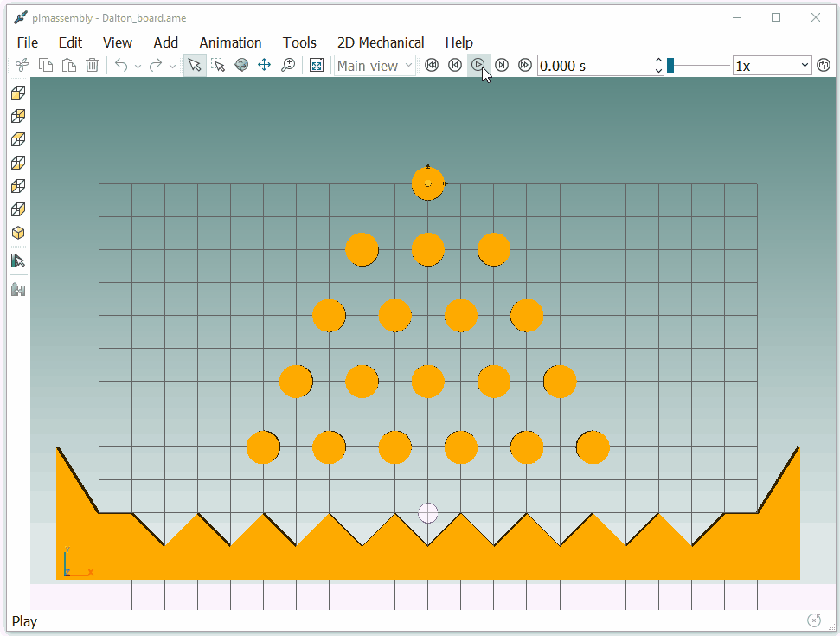Increase the time value with up stepper
The height and width of the screenshot is (636, 840).
click(658, 61)
